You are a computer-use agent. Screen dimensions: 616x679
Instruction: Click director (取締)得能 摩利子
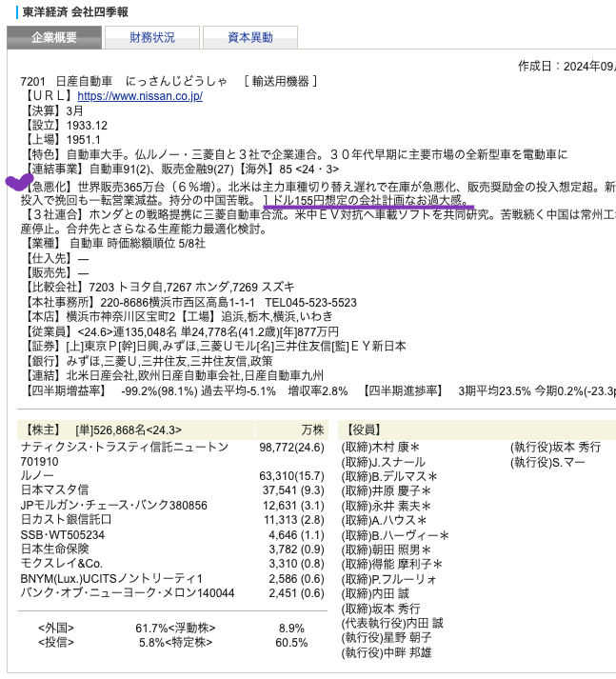click(391, 564)
